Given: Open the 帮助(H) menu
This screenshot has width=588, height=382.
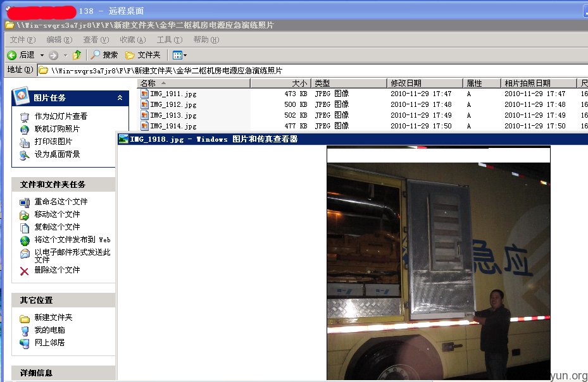Looking at the screenshot, I should click(206, 40).
